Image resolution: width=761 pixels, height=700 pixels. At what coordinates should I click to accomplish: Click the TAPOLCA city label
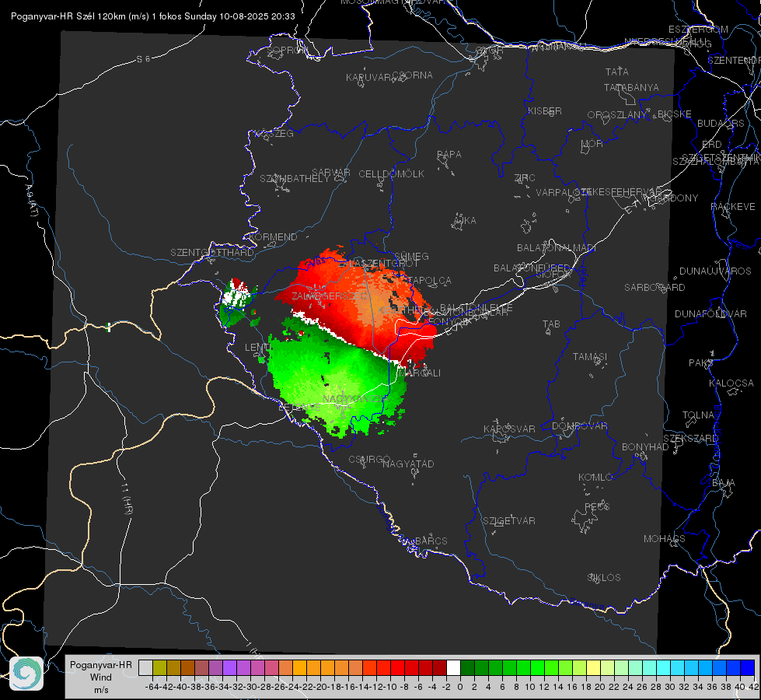point(429,281)
